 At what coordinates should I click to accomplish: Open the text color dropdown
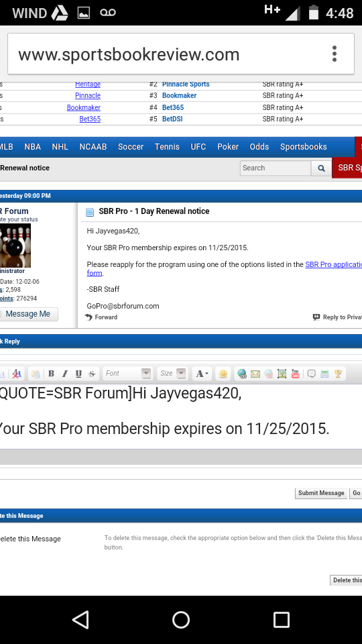click(x=202, y=374)
